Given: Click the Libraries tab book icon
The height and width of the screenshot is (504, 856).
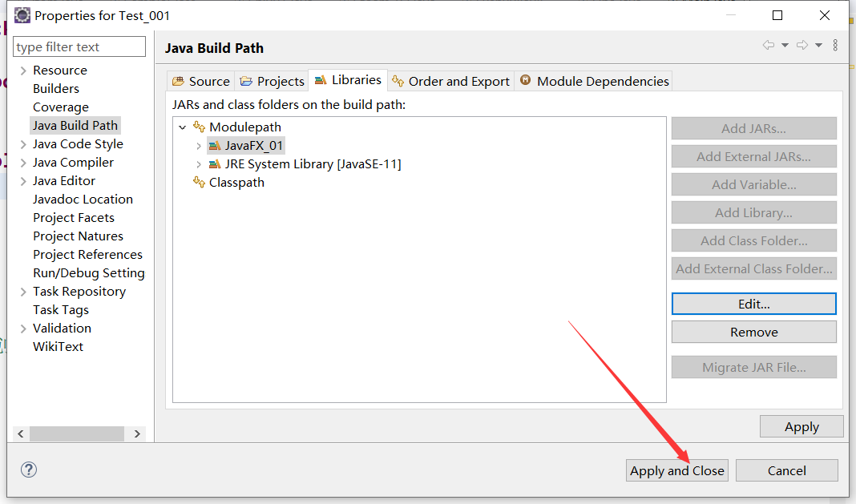Looking at the screenshot, I should click(321, 80).
